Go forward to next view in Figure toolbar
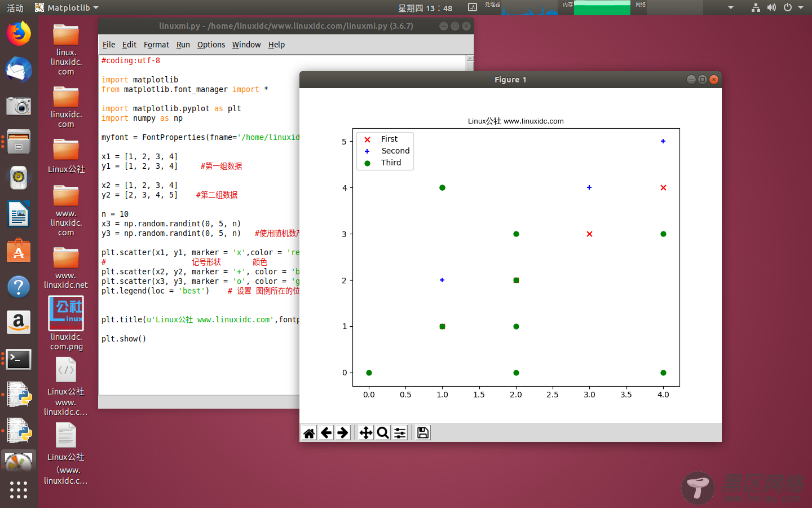 pos(343,433)
